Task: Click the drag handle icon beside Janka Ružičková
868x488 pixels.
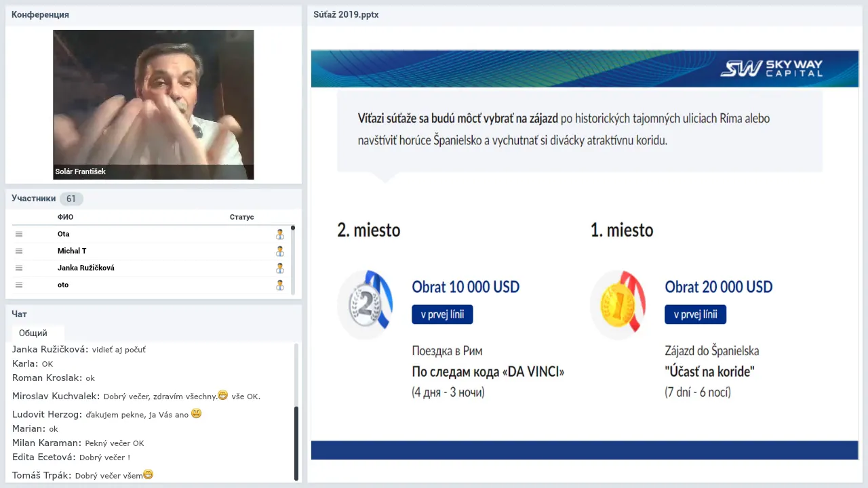Action: (19, 268)
